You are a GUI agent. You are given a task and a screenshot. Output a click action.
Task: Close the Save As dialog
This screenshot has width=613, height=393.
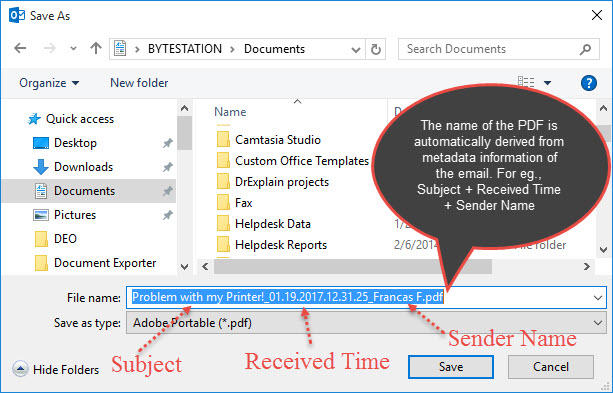coord(597,15)
